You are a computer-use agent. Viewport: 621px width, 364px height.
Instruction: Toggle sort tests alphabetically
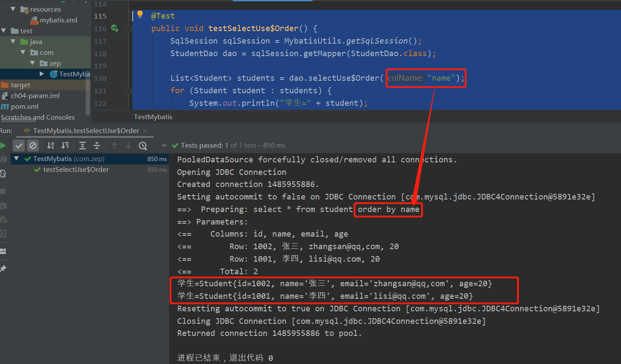coord(51,146)
